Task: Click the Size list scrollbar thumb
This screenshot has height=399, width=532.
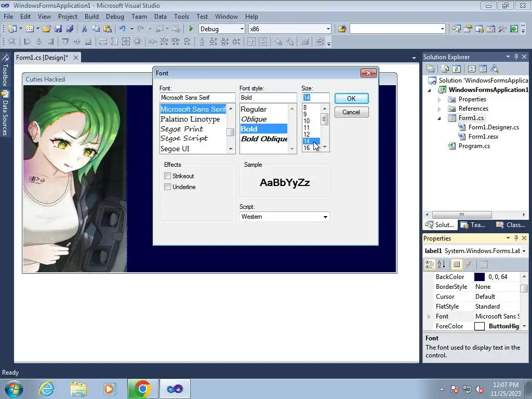Action: pos(324,119)
